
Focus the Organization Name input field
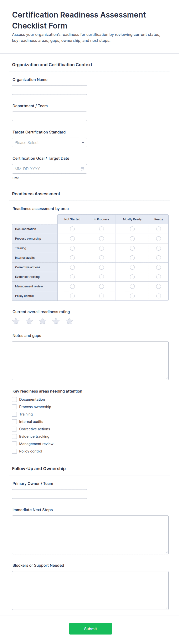(49, 90)
